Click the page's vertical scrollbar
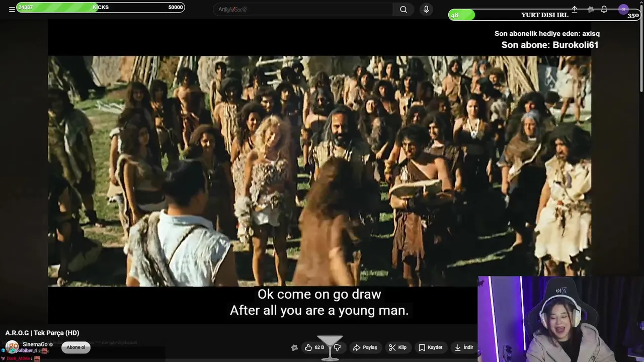The image size is (644, 362). pos(641,48)
